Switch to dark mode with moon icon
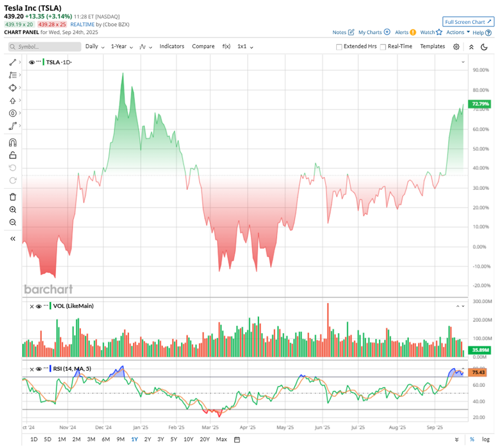The image size is (501, 448). tap(484, 47)
